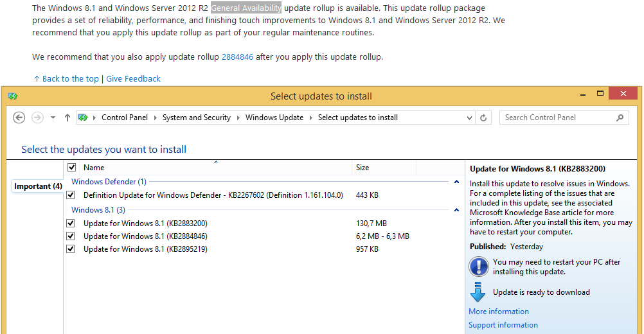Click the Windows 8.1 (3) group label

click(x=98, y=210)
